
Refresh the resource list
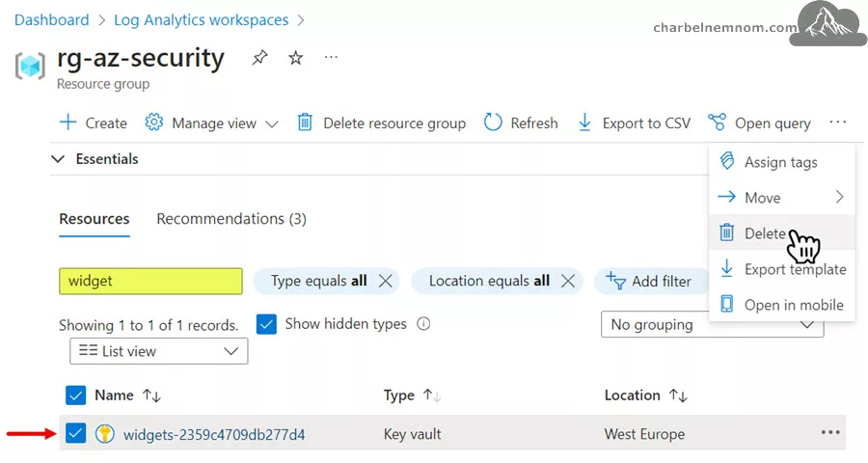tap(521, 123)
